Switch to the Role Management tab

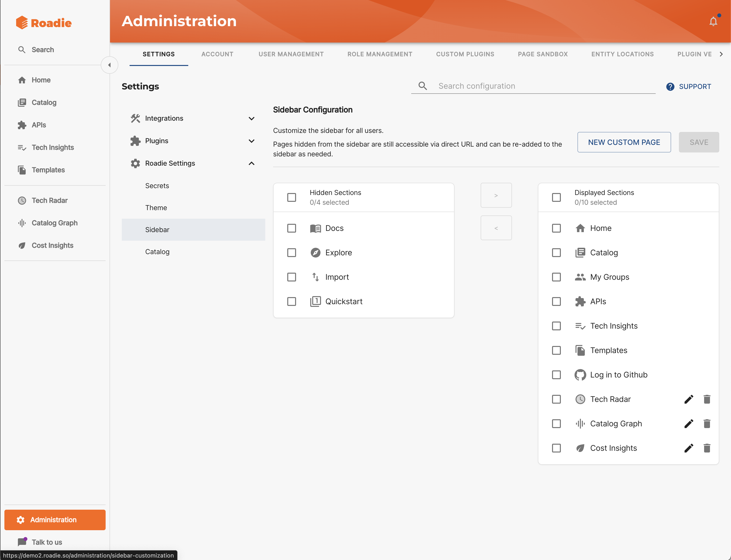tap(380, 54)
